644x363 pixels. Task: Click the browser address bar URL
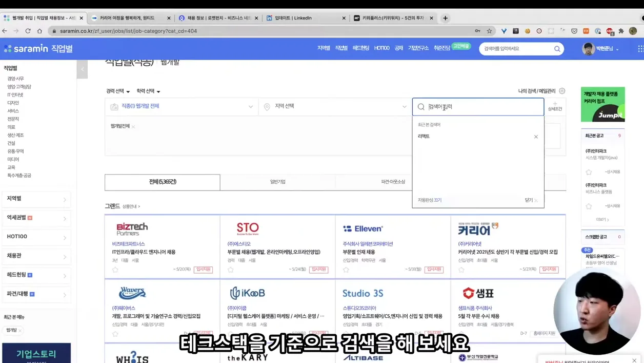point(128,31)
